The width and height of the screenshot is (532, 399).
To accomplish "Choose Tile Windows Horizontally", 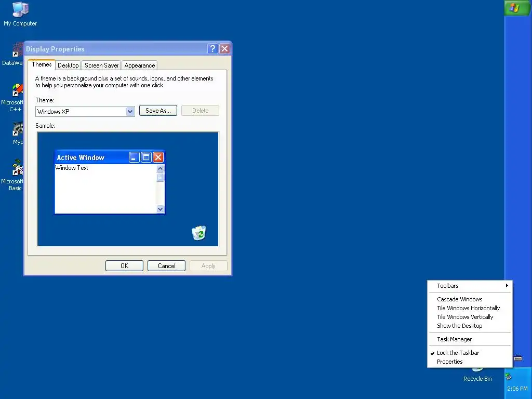I will 470,308.
